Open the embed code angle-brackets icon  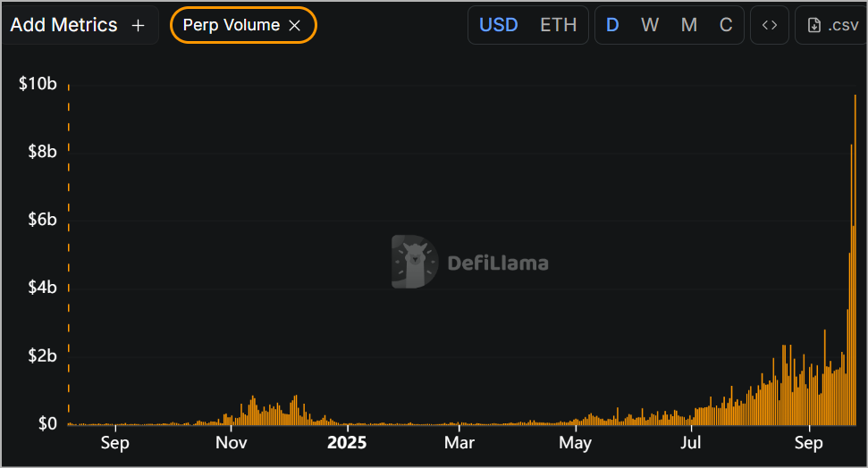pos(769,25)
